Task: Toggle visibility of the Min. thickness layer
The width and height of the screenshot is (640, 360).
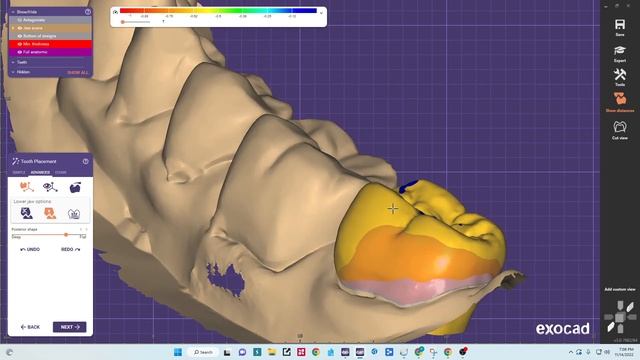Action: click(20, 44)
